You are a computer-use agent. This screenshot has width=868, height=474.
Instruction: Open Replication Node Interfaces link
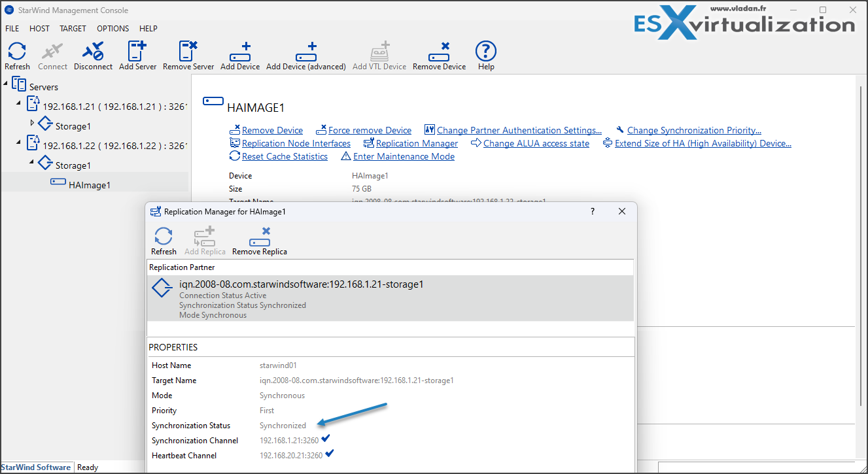[x=296, y=143]
